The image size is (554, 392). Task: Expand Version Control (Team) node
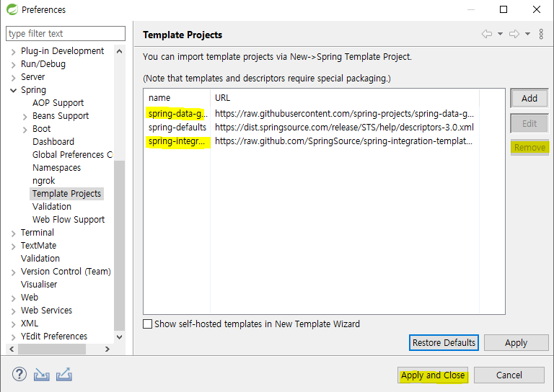[14, 272]
